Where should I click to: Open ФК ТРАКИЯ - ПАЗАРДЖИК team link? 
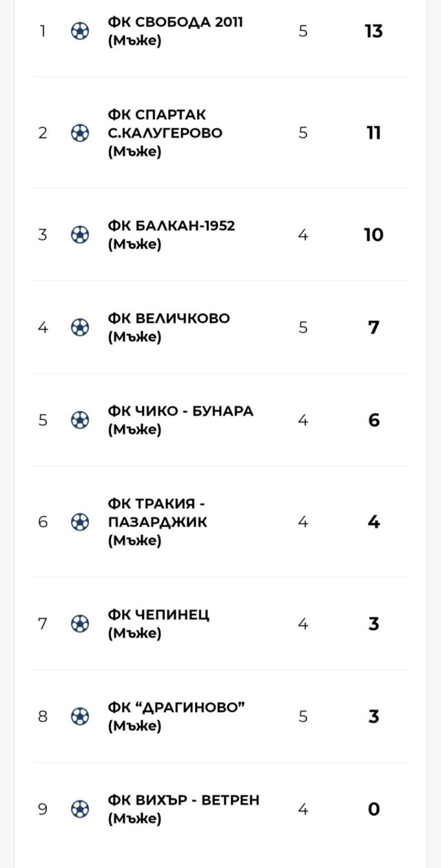coord(158,521)
